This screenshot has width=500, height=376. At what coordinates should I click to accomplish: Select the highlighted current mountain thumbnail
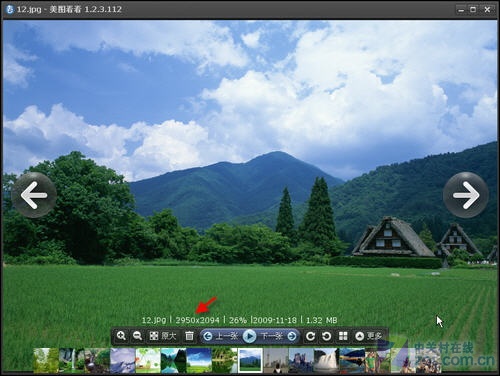coord(250,360)
